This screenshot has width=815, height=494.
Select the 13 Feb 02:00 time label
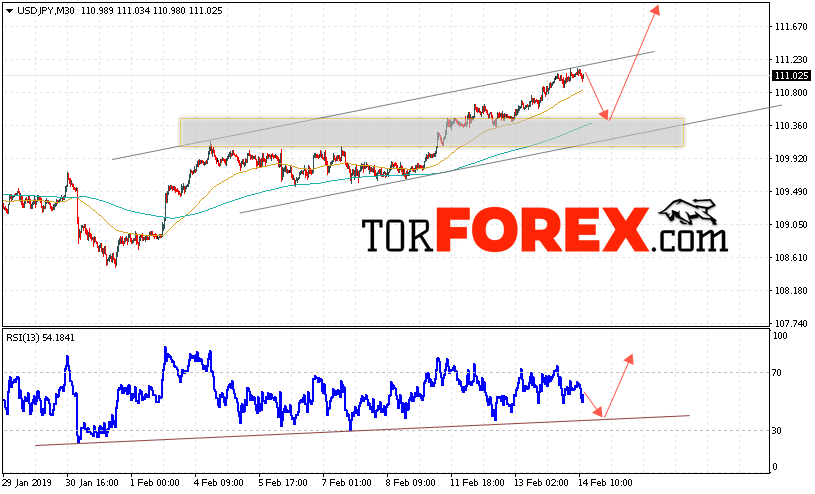(542, 483)
